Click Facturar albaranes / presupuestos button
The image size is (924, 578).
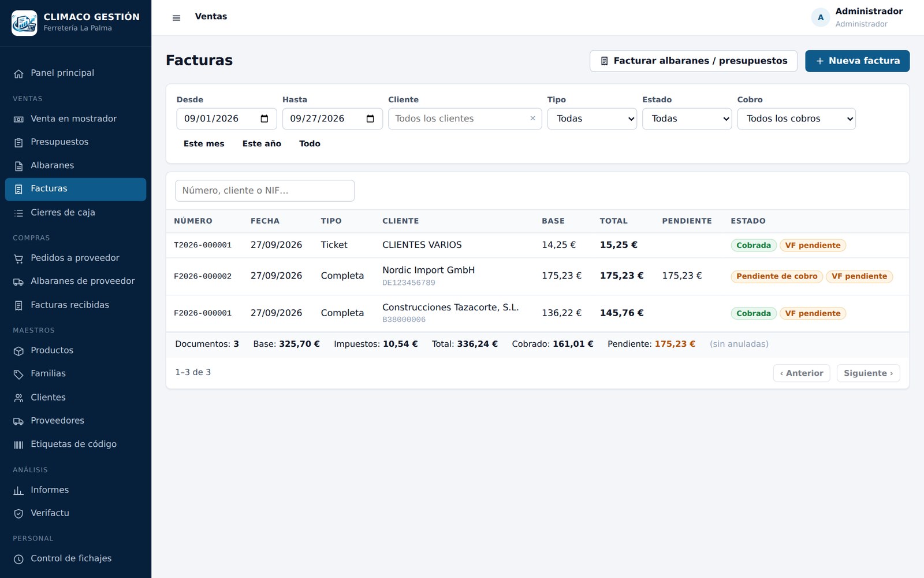click(x=694, y=61)
